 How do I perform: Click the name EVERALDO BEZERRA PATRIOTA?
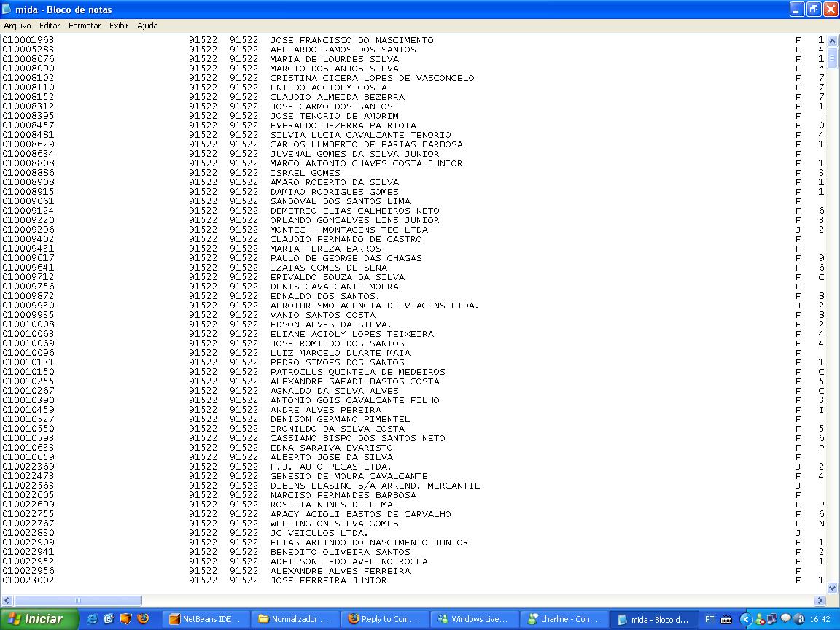(x=343, y=125)
